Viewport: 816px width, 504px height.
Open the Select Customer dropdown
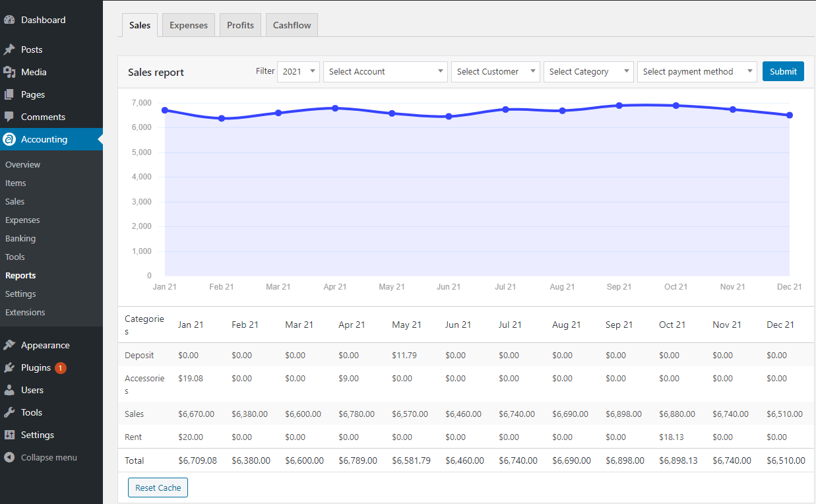pyautogui.click(x=495, y=71)
